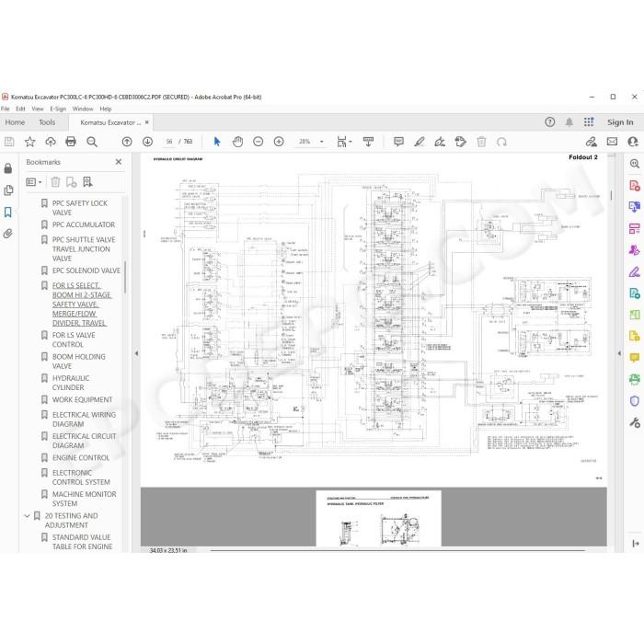Click the stamp tool icon

pyautogui.click(x=460, y=142)
